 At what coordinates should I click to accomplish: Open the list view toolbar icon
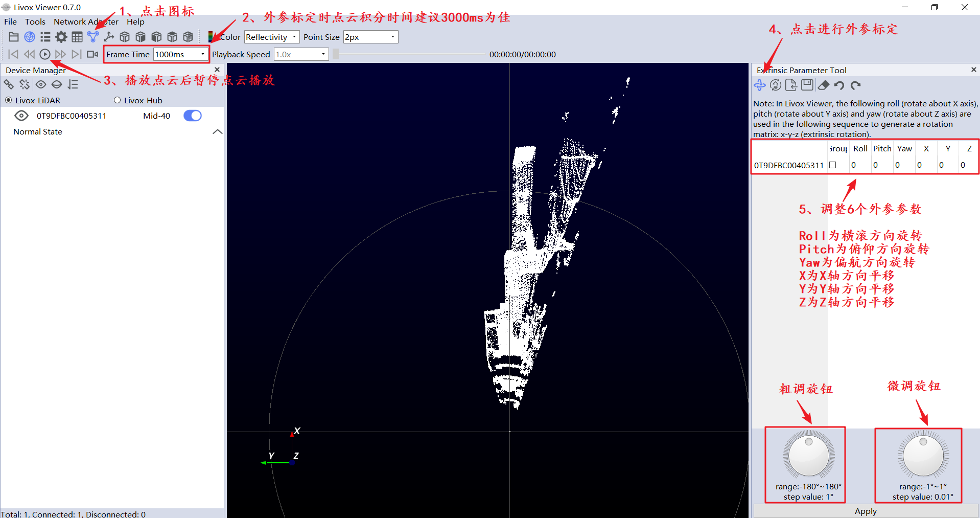tap(45, 37)
